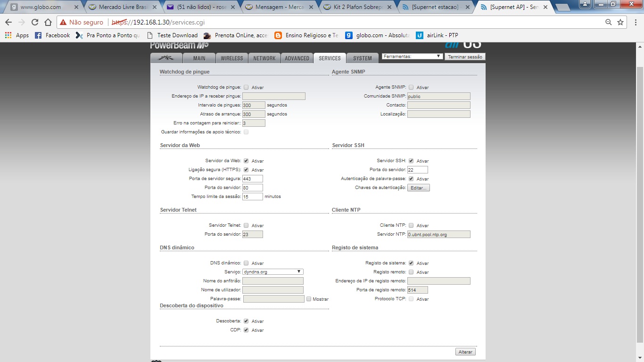Click the browser back arrow
The image size is (644, 362).
(x=8, y=22)
